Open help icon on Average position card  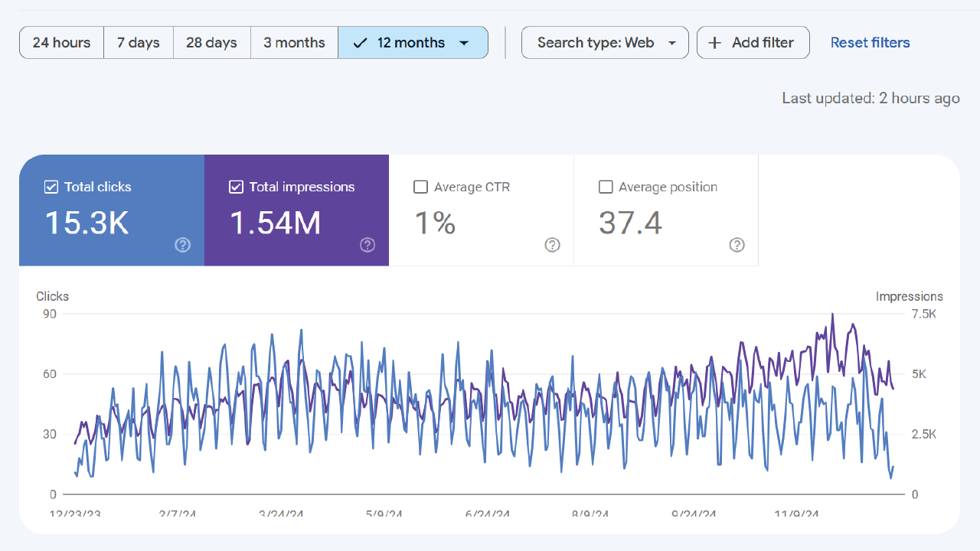point(737,245)
